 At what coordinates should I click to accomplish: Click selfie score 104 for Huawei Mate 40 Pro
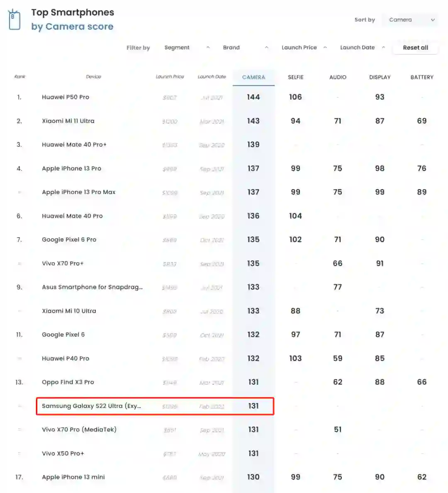[295, 216]
